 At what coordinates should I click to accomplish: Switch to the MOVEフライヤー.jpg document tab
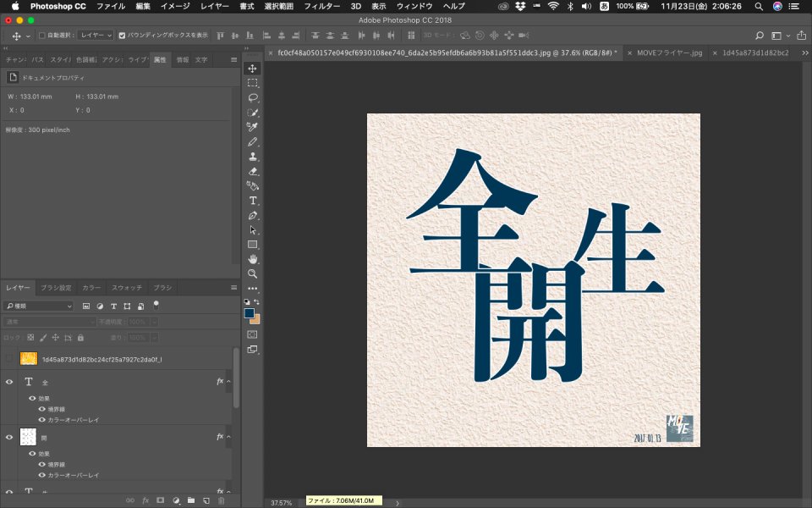pos(668,52)
